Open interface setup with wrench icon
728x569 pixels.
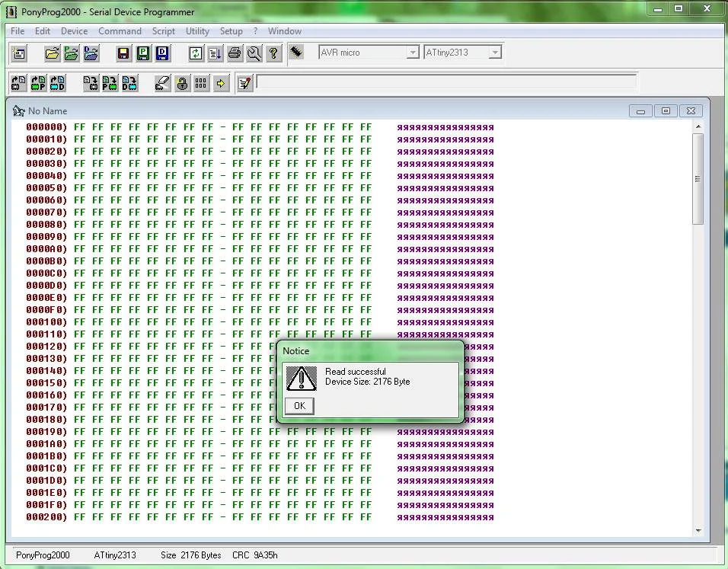(254, 53)
